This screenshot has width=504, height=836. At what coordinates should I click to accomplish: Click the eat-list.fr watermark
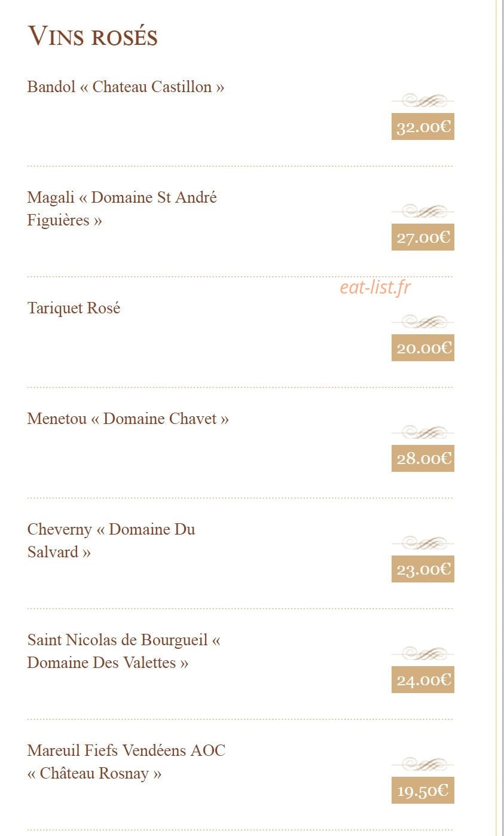(375, 288)
